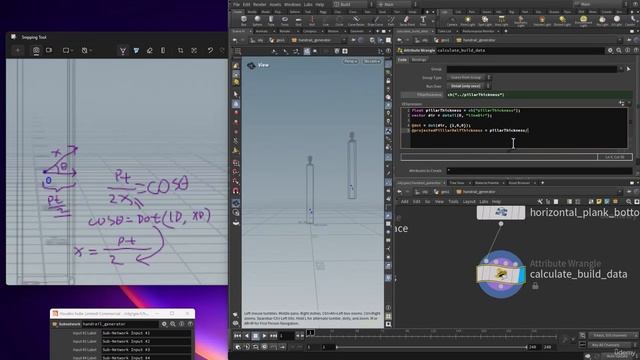
Task: Open the Group Type dropdown
Action: tap(469, 78)
